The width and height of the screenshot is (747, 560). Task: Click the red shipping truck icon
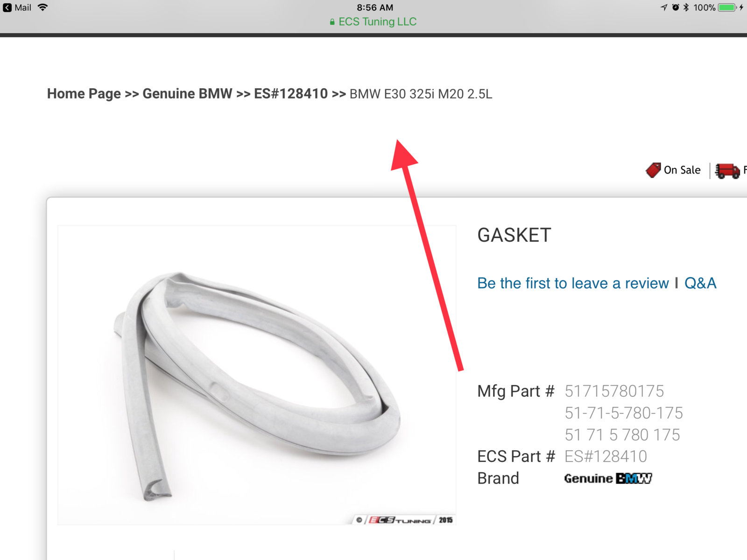(x=727, y=171)
